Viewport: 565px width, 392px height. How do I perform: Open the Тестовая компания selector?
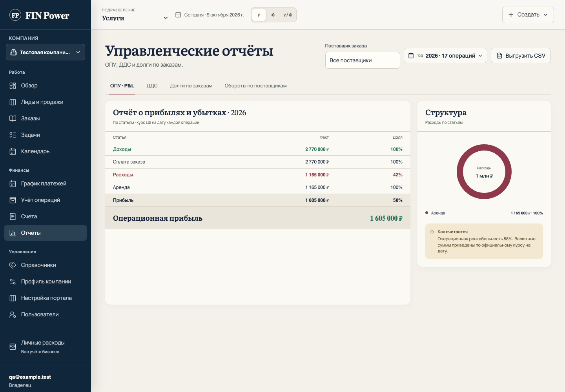46,52
